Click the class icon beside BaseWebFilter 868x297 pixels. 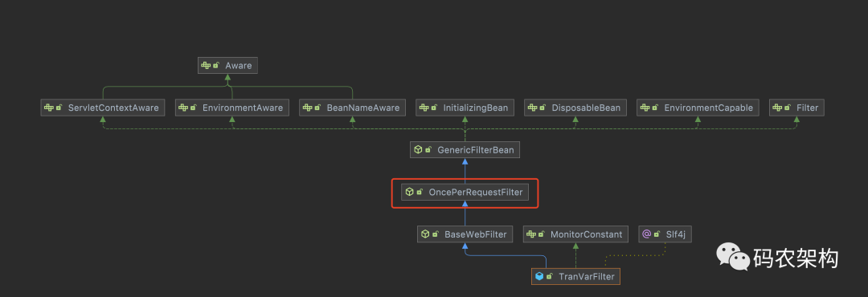426,234
